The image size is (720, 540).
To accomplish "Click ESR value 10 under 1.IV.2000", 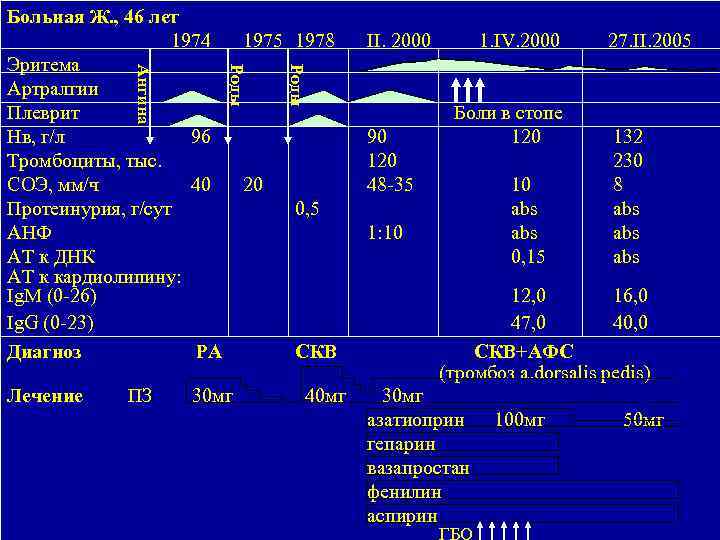I will click(x=521, y=185).
